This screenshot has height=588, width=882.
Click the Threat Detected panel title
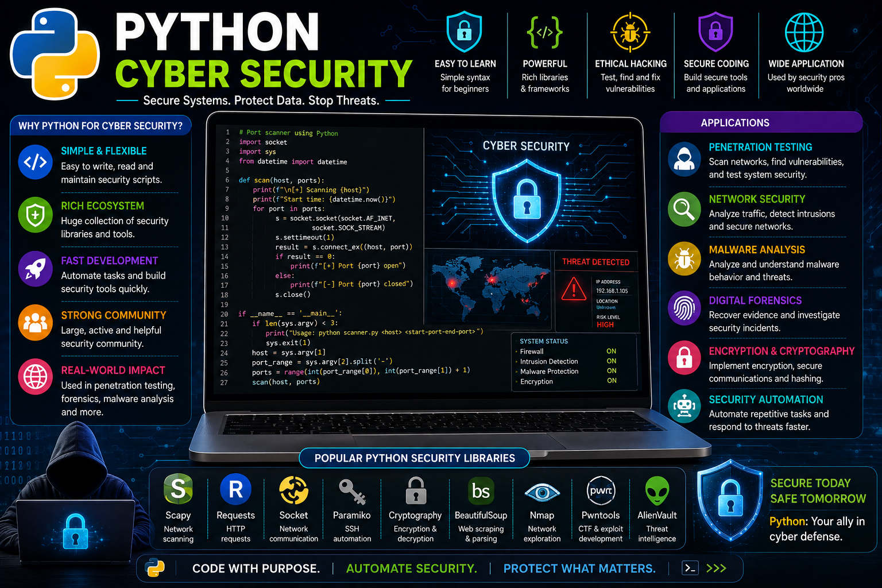[x=595, y=262]
